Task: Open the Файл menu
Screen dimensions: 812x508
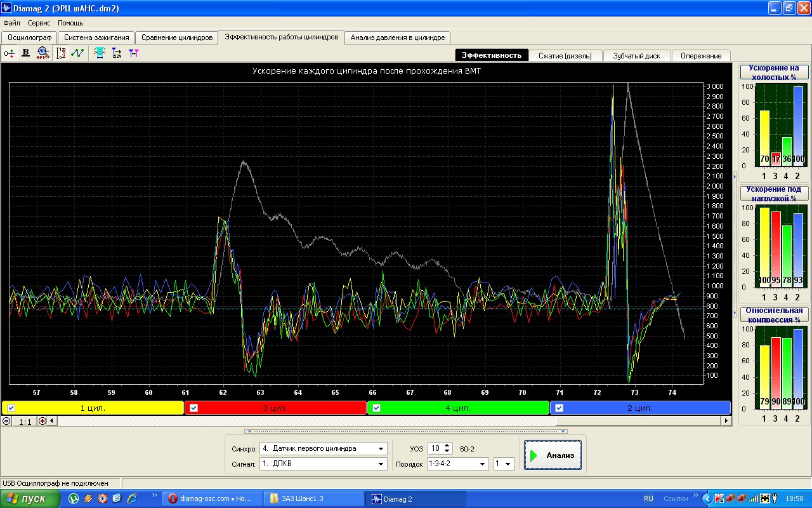Action: [x=11, y=23]
